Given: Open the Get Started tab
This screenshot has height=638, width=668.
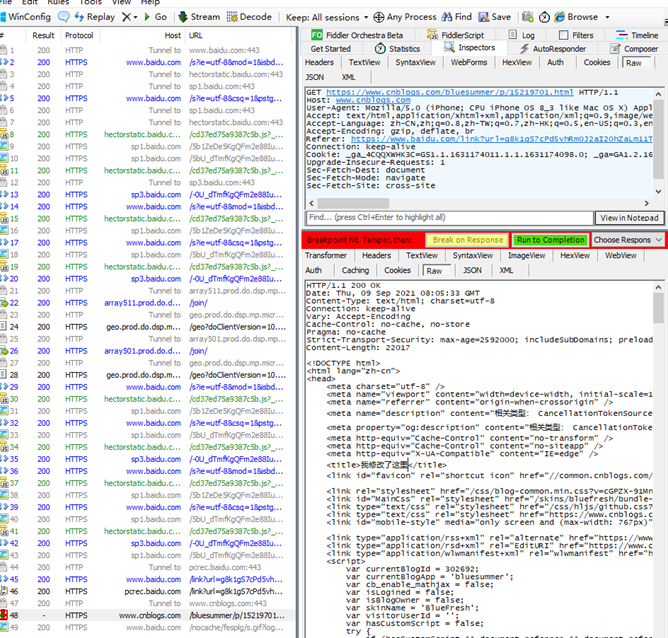Looking at the screenshot, I should point(331,49).
